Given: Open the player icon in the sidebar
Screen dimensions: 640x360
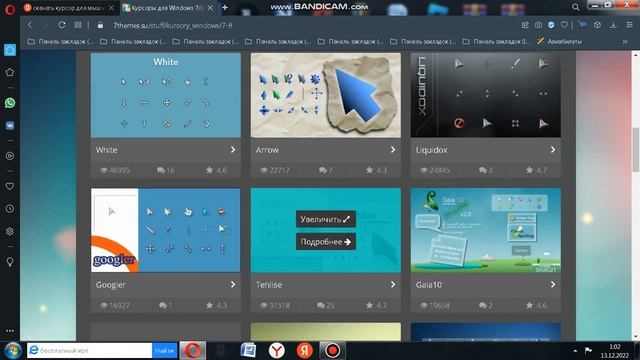Looking at the screenshot, I should 10,156.
